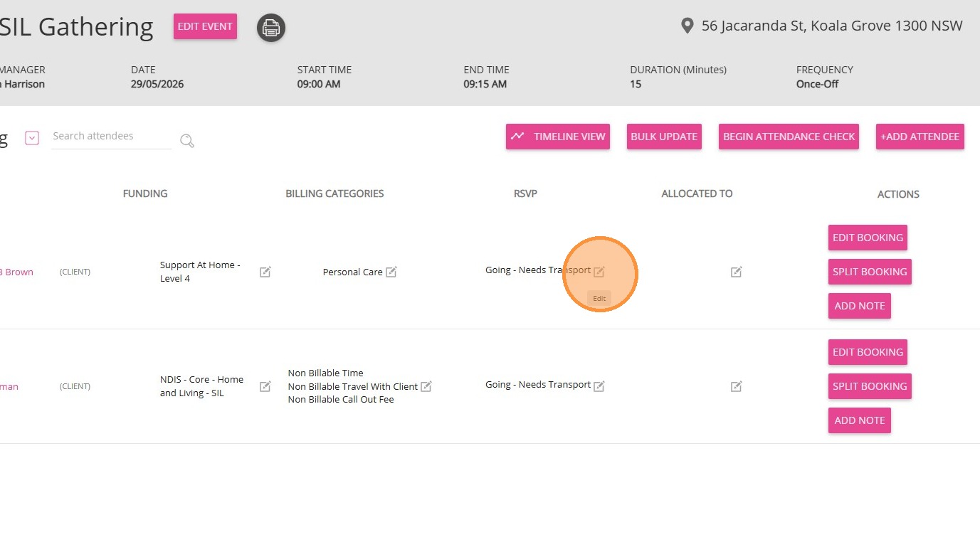
Task: Edit allocated staff for Brown's row
Action: [737, 272]
